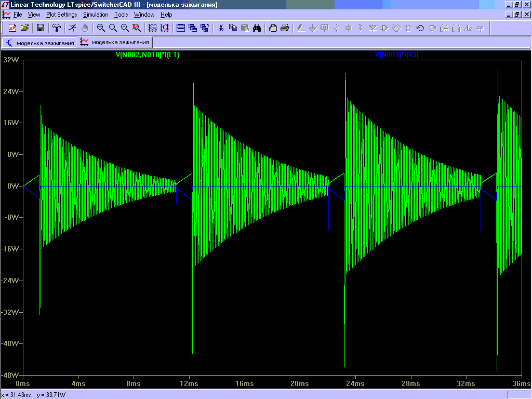Click the blue V(N009)*I(V3) trace label
The image size is (532, 399).
(x=397, y=55)
